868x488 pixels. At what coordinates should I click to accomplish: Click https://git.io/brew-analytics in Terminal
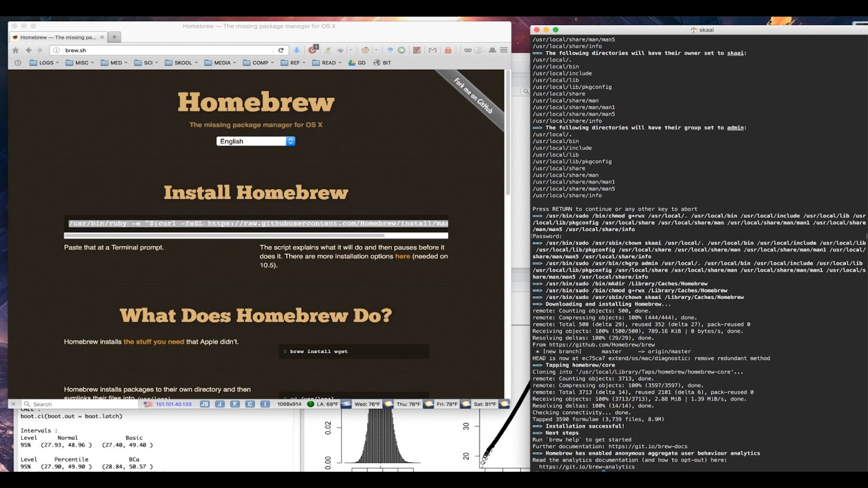tap(587, 466)
